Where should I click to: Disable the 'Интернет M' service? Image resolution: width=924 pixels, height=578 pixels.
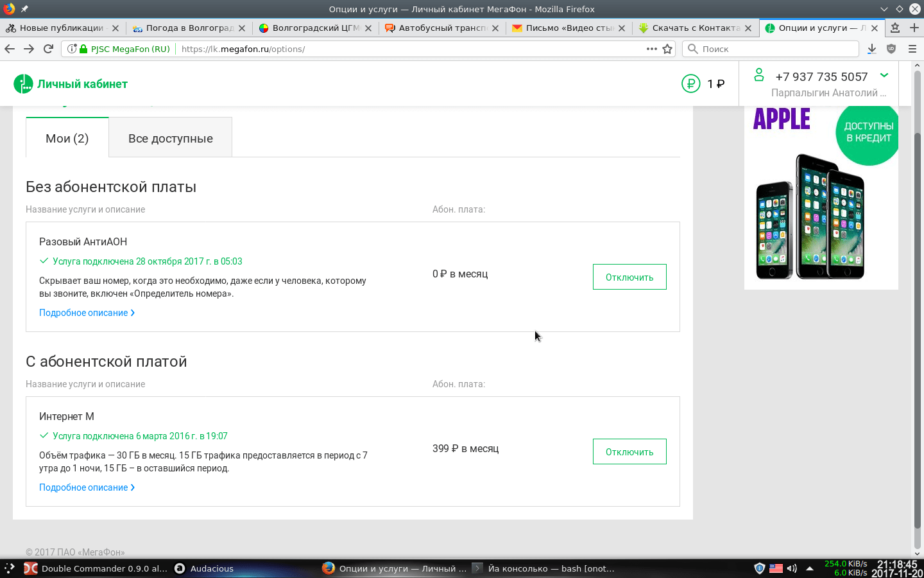[629, 451]
